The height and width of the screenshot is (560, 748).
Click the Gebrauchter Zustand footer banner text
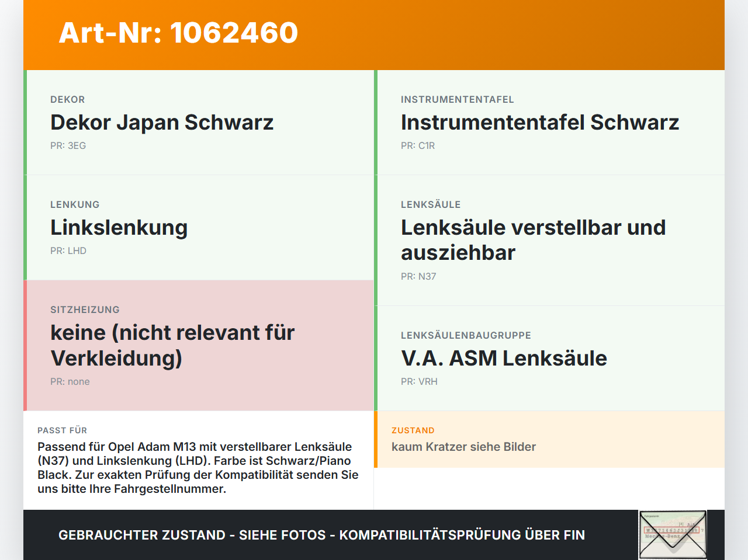[321, 535]
